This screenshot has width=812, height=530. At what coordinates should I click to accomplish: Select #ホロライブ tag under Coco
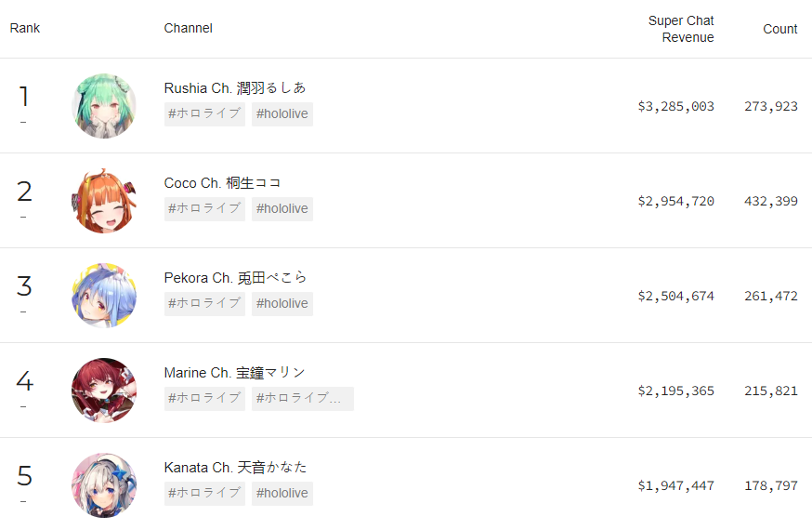[x=204, y=209]
